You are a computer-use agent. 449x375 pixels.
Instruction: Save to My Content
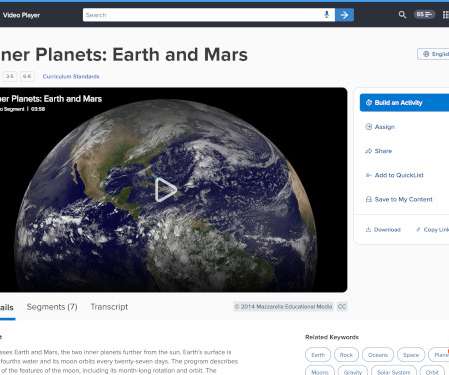tap(399, 199)
